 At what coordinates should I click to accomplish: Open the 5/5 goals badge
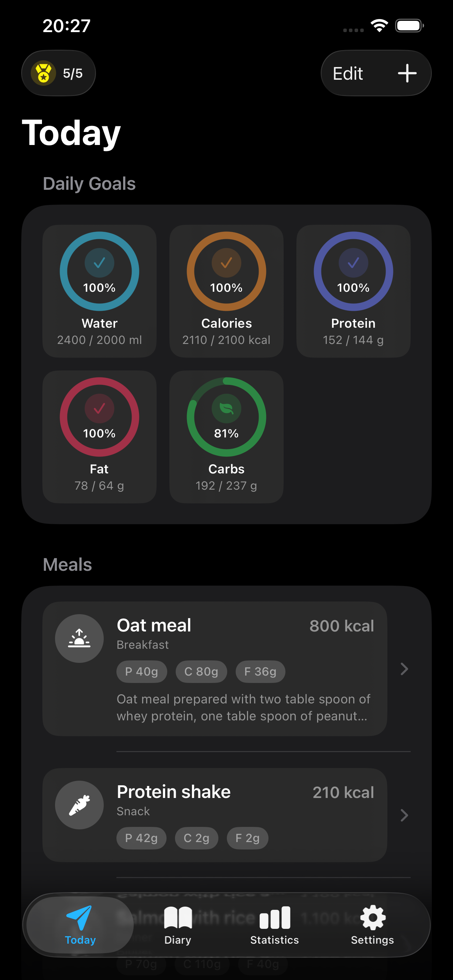pyautogui.click(x=59, y=73)
